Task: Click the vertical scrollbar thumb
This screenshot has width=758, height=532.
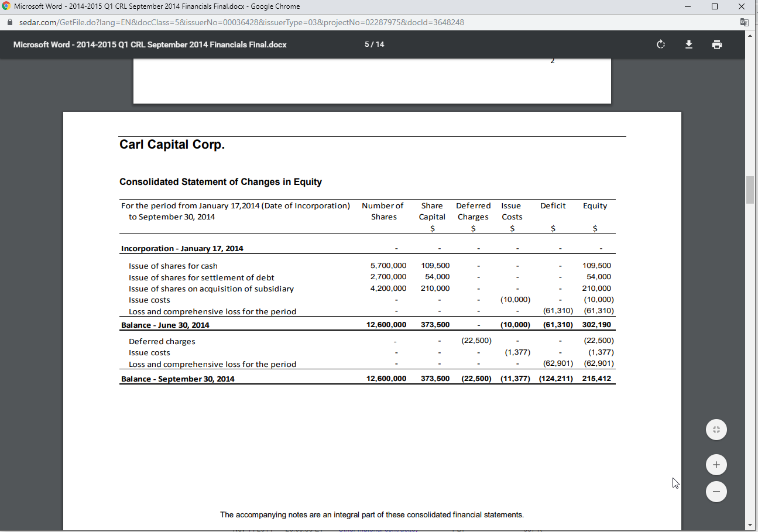Action: [x=750, y=188]
